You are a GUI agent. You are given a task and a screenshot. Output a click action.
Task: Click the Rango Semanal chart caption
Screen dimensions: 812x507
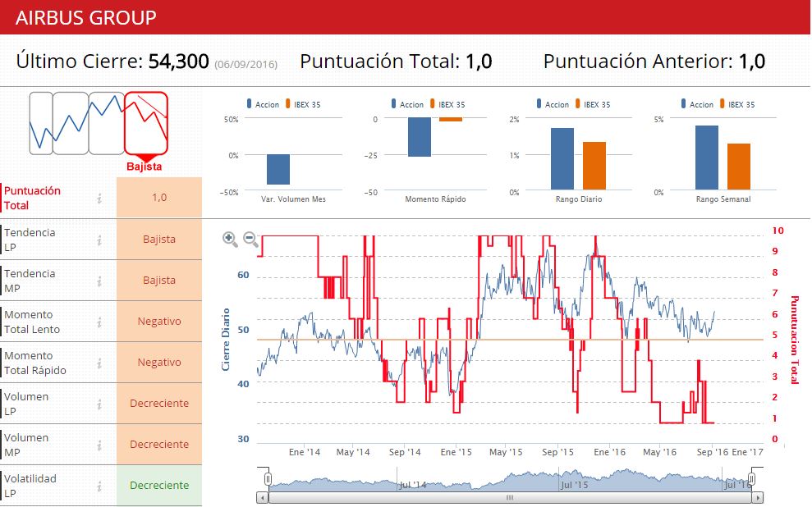click(x=723, y=199)
